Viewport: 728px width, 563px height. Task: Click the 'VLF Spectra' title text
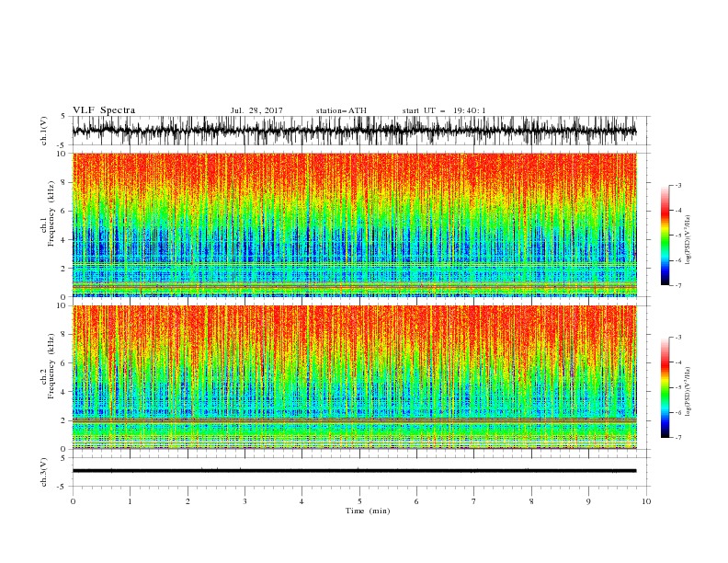[104, 110]
